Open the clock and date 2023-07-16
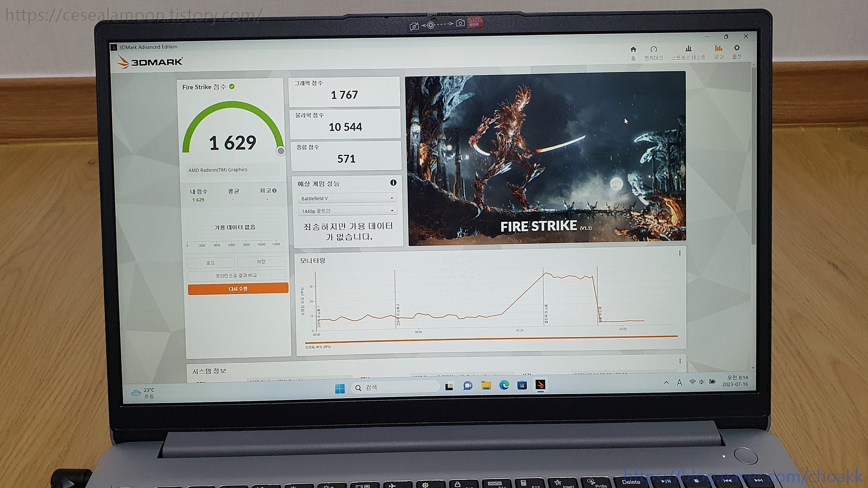The image size is (868, 488). click(736, 380)
